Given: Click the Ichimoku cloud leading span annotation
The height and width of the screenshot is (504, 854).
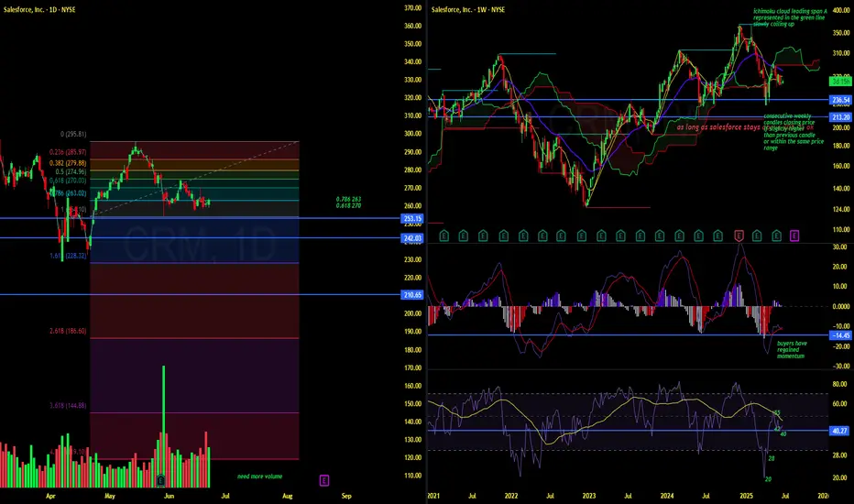Looking at the screenshot, I should [x=789, y=17].
